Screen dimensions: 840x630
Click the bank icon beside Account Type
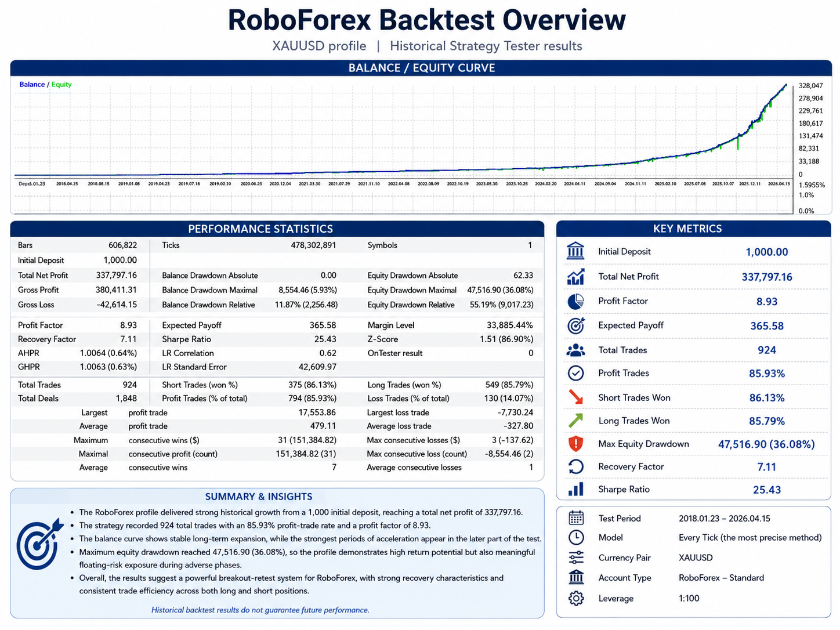point(576,577)
